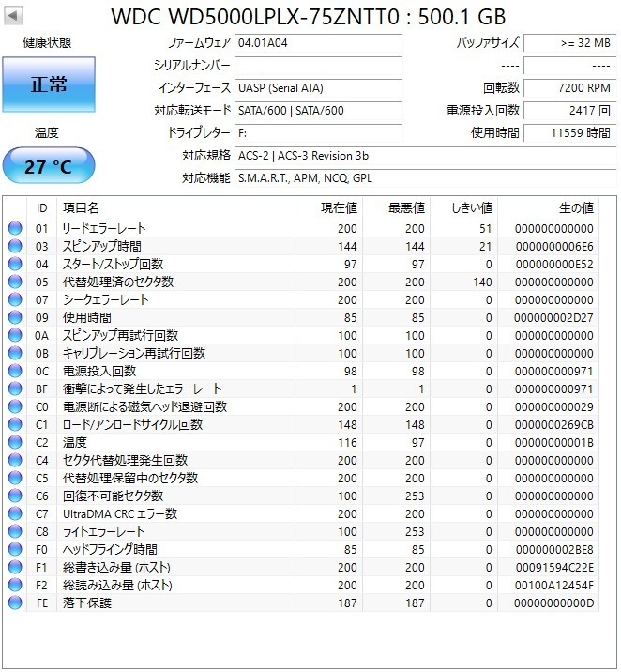Select the 電源断による磁気ヘッド退避回数 row name
Image resolution: width=621 pixels, height=672 pixels.
point(144,406)
